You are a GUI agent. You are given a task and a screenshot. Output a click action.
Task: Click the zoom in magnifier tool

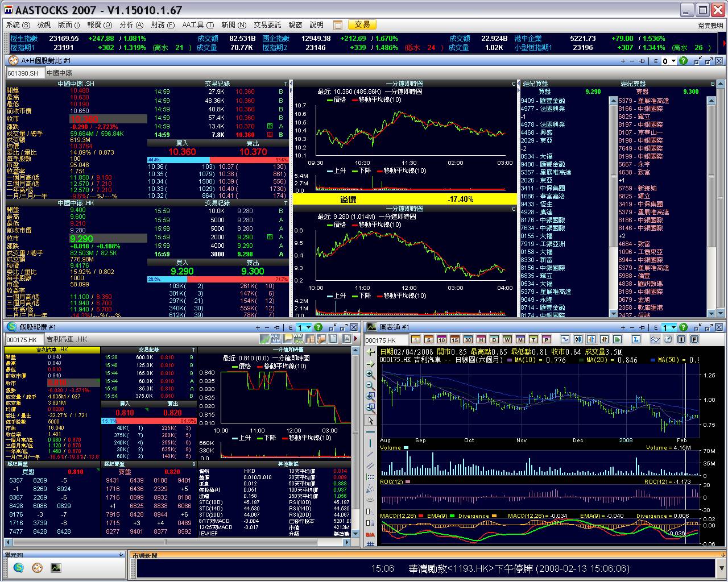coord(371,375)
